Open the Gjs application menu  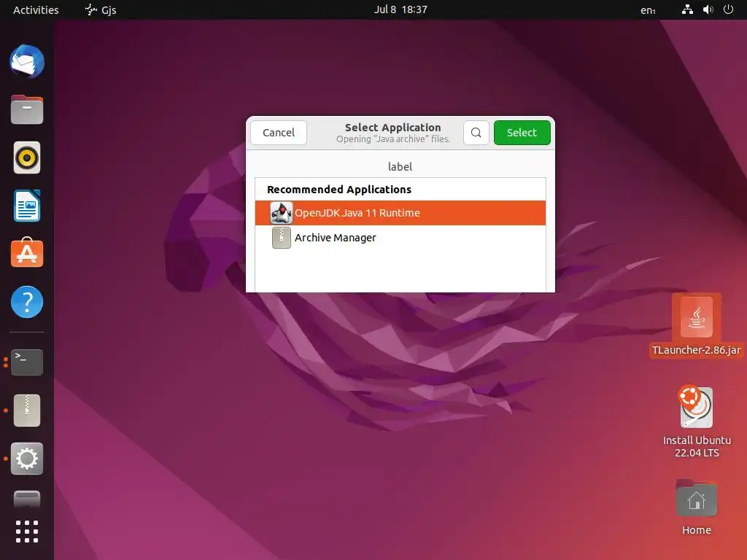point(101,10)
